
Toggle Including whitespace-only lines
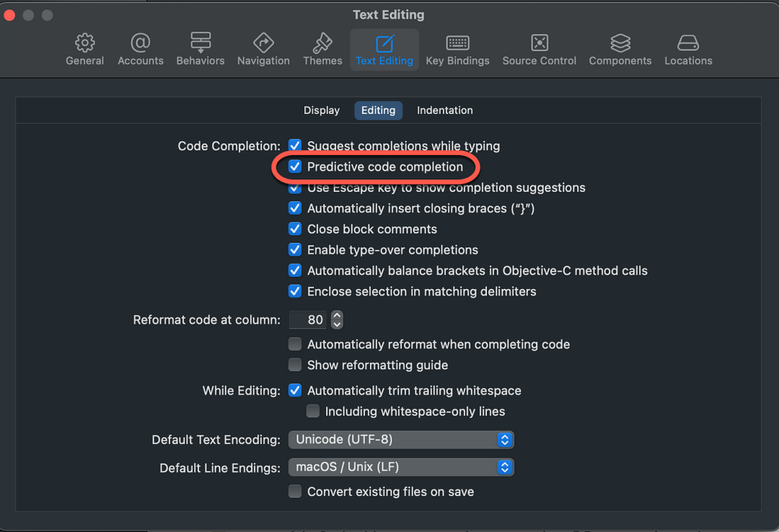[x=313, y=411]
